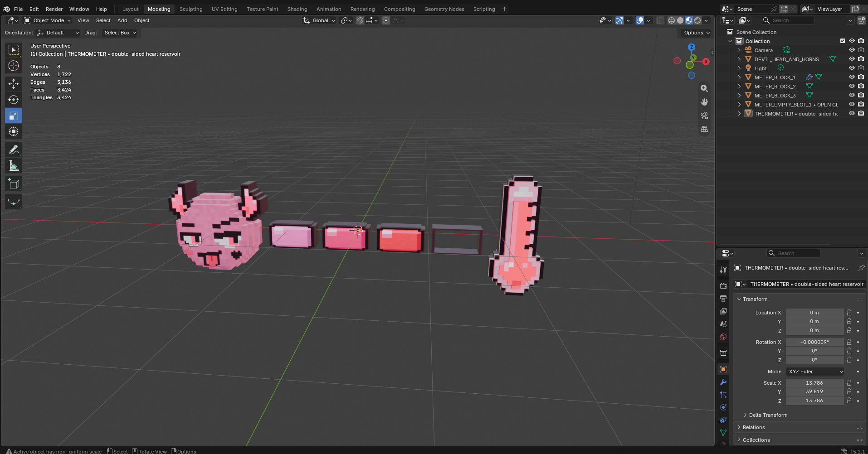The width and height of the screenshot is (868, 454).
Task: Activate the Annotate pencil tool
Action: 14,150
